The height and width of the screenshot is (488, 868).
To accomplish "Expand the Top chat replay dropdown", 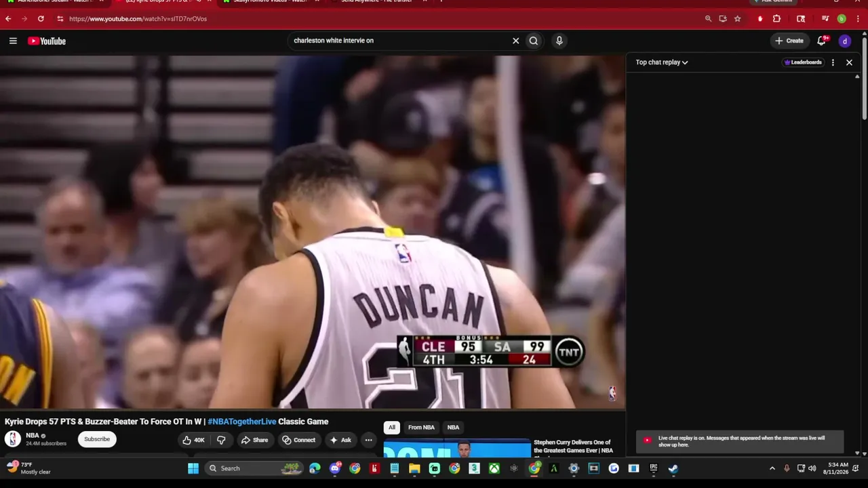I will tap(662, 62).
